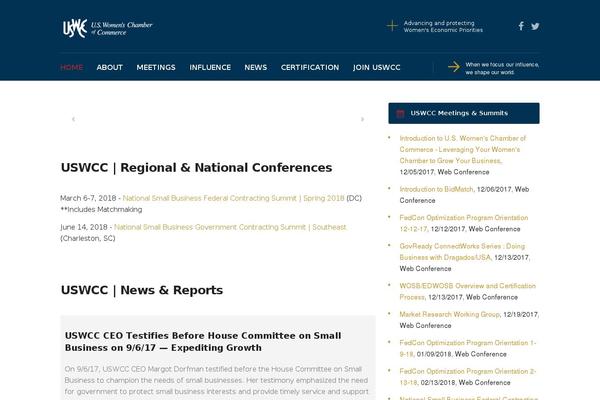Click the '**Includes Matchmaking' note
The width and height of the screenshot is (600, 400).
(101, 209)
